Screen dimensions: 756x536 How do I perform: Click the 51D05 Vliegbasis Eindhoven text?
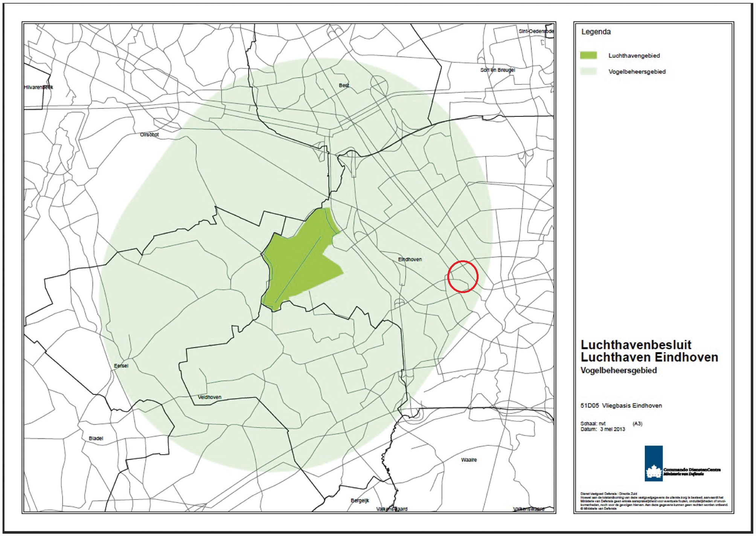(x=621, y=406)
